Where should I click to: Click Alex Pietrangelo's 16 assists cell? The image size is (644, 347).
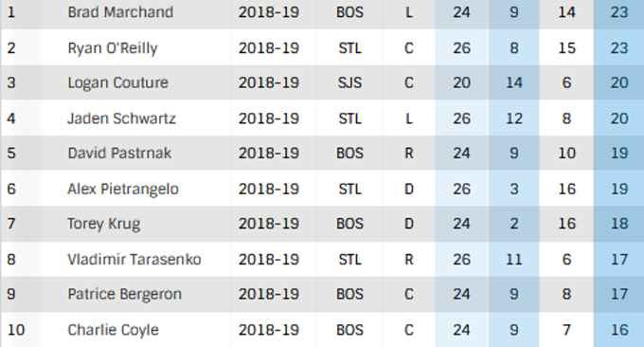[566, 189]
